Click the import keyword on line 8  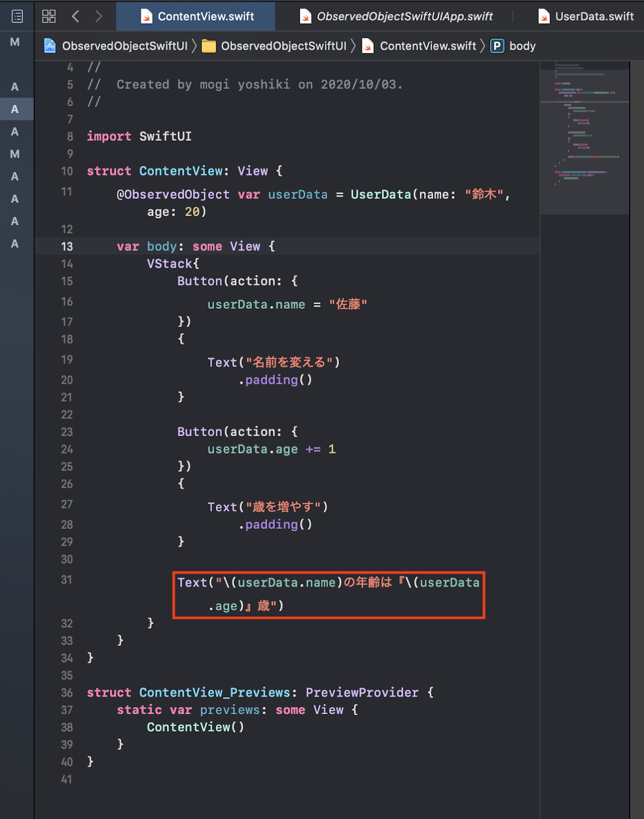pos(109,137)
